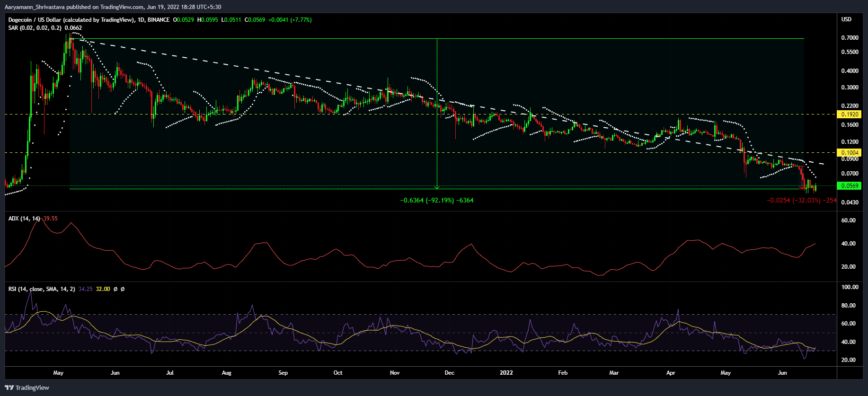Image resolution: width=868 pixels, height=396 pixels.
Task: Click the Sep label on time axis
Action: (x=283, y=373)
